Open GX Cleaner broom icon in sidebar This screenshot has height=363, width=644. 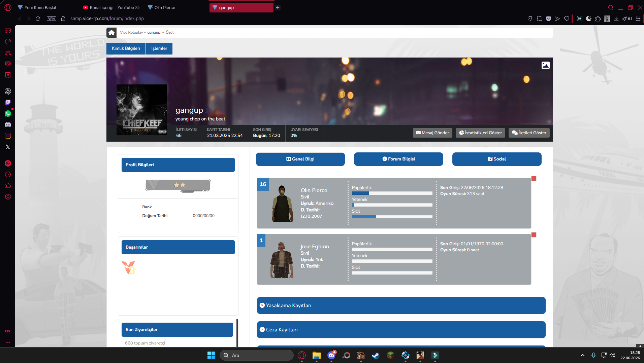8,53
